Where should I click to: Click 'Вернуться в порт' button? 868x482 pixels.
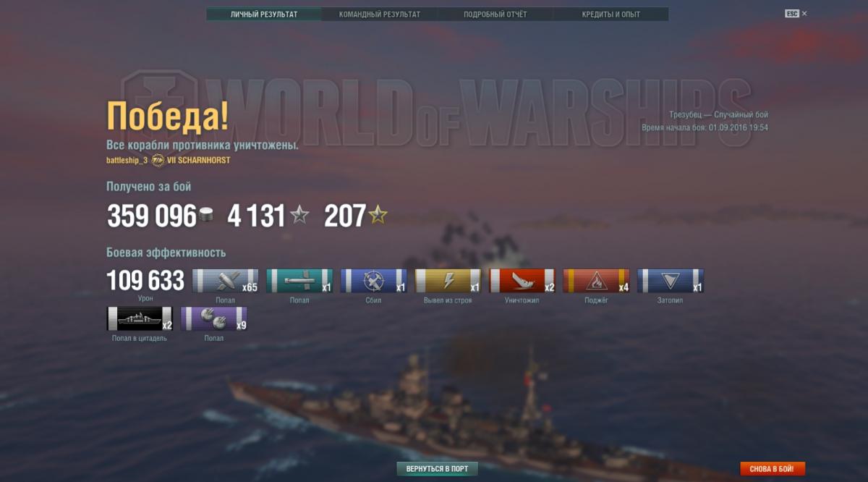click(x=437, y=469)
